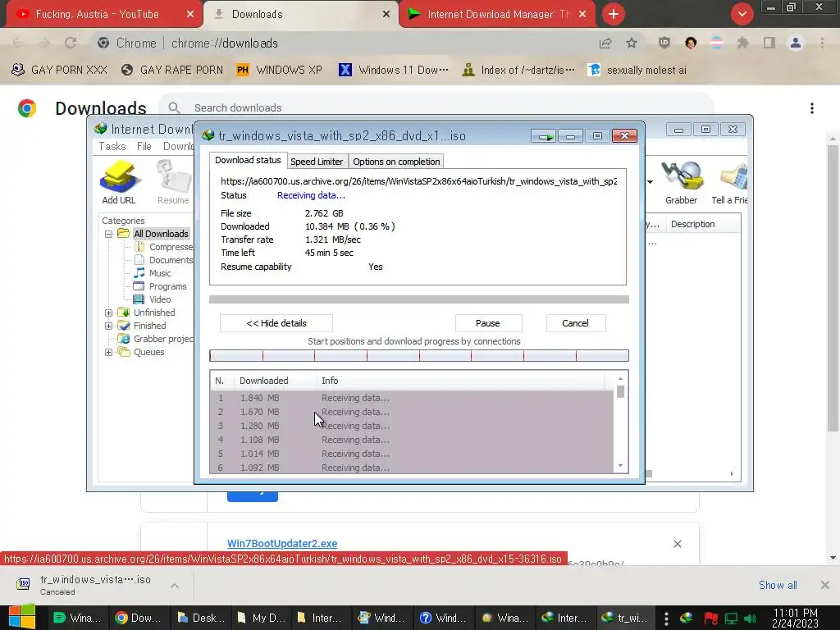Open the Win7BootUpdater2.exe link

tap(282, 543)
